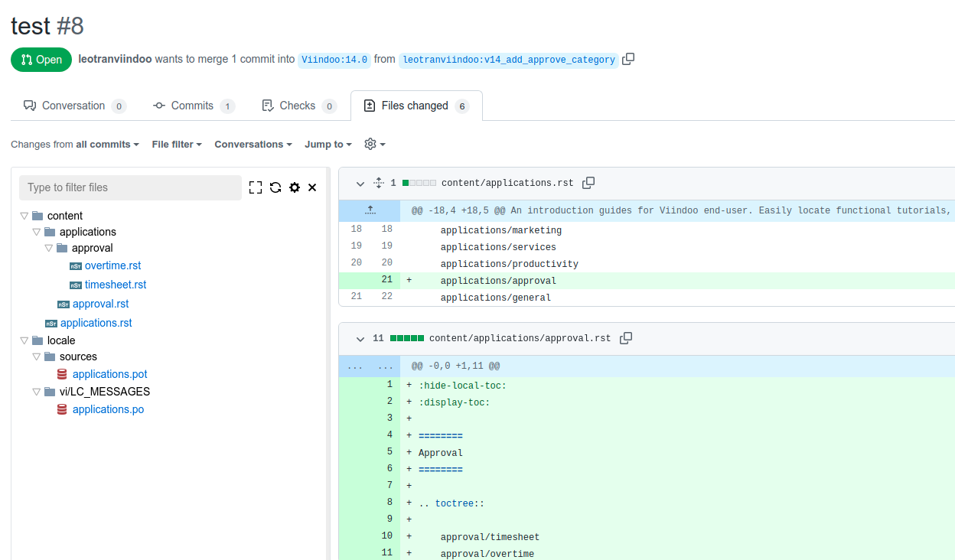Switch to the Conversation tab
Screen dimensions: 955x560
coord(73,106)
